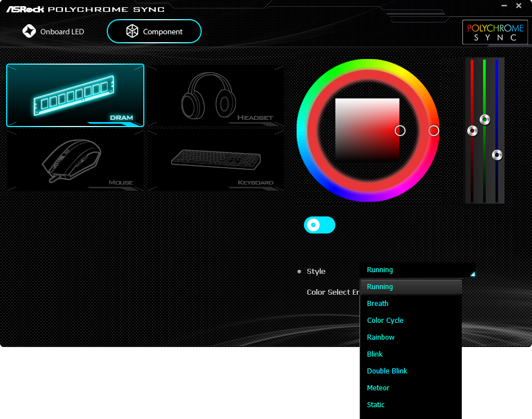Choose Double Blink from the style list
This screenshot has width=532, height=419.
coord(411,371)
